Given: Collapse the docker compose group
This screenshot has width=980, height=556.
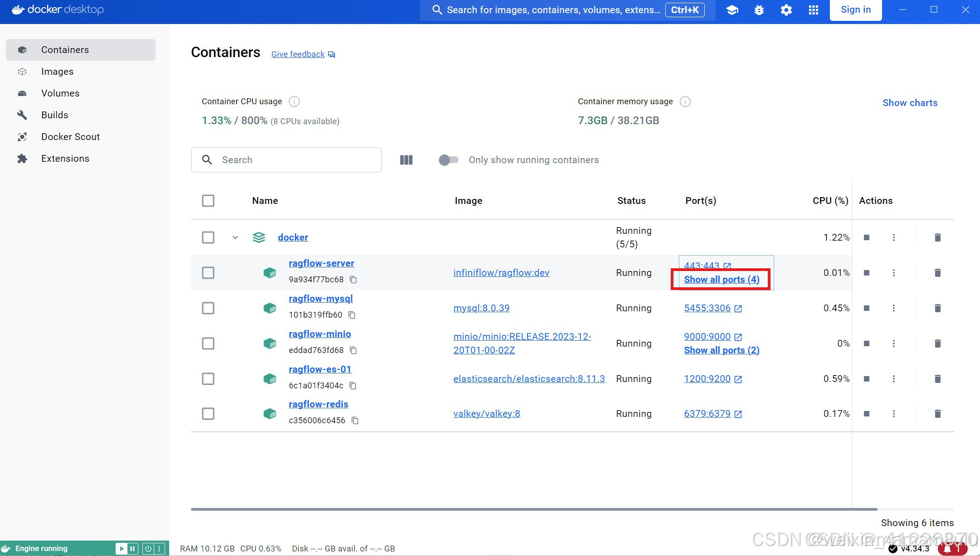Looking at the screenshot, I should (x=235, y=237).
